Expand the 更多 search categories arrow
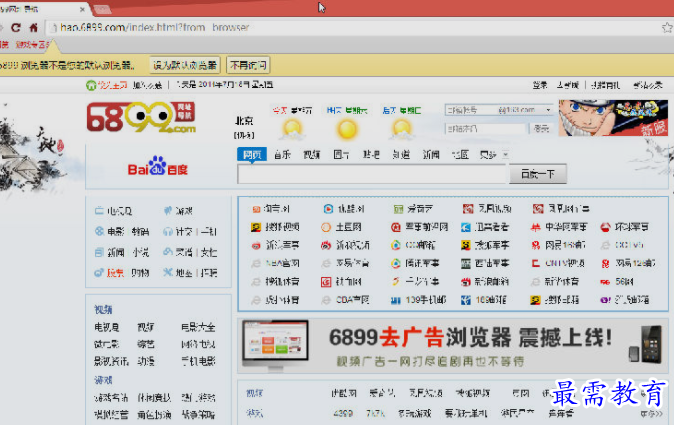 tap(506, 155)
